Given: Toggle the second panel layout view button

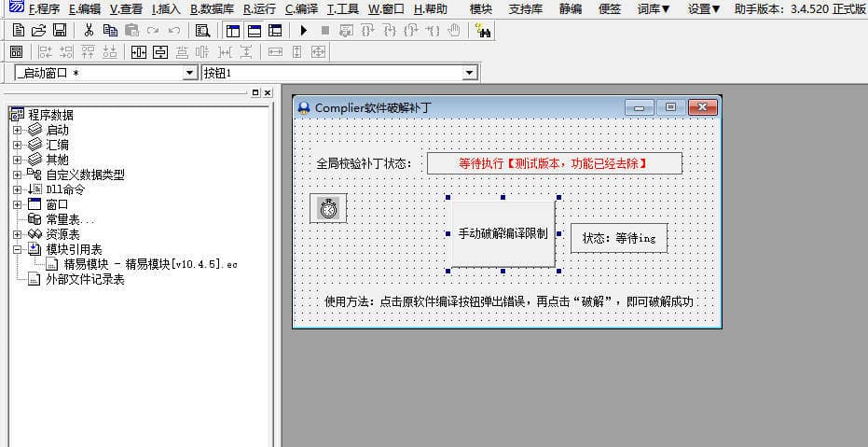Looking at the screenshot, I should point(254,30).
